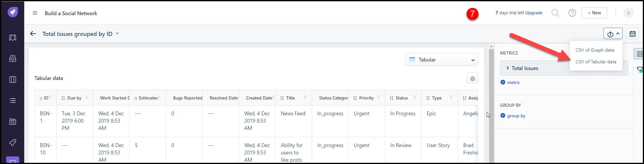Open the inbox tray icon in sidebar
This screenshot has width=644, height=164.
[13, 59]
